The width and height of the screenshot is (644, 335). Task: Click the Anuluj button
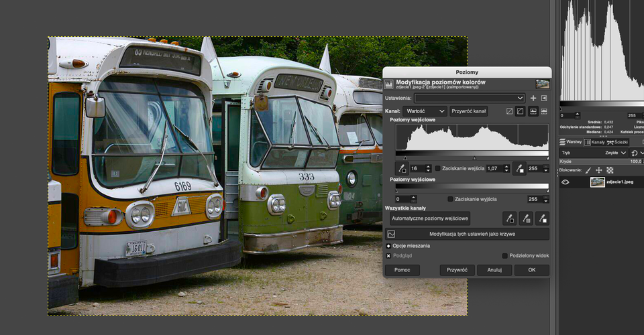pos(494,270)
